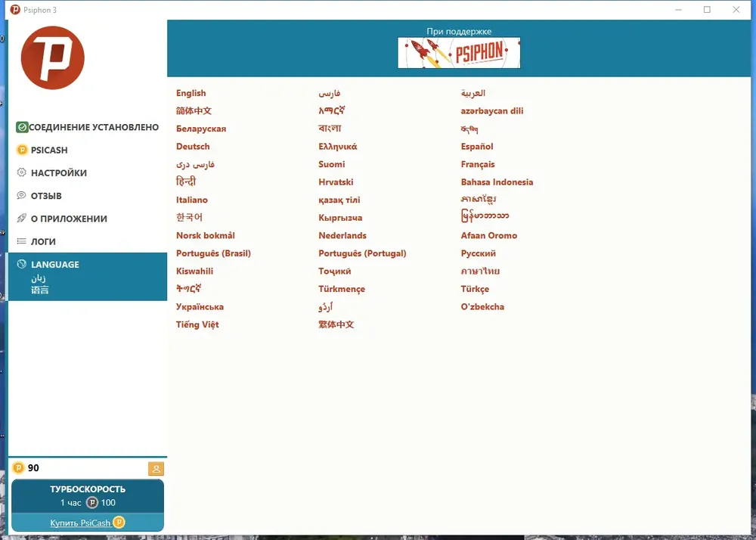Viewport: 756px width, 540px height.
Task: Choose Беларуская language
Action: [x=201, y=129]
